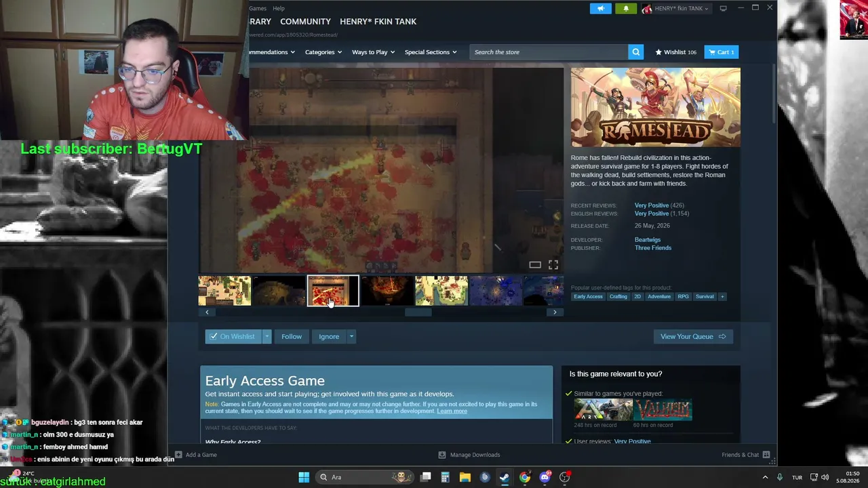Toggle the On Wishlist checkbox button
868x488 pixels.
coord(233,336)
